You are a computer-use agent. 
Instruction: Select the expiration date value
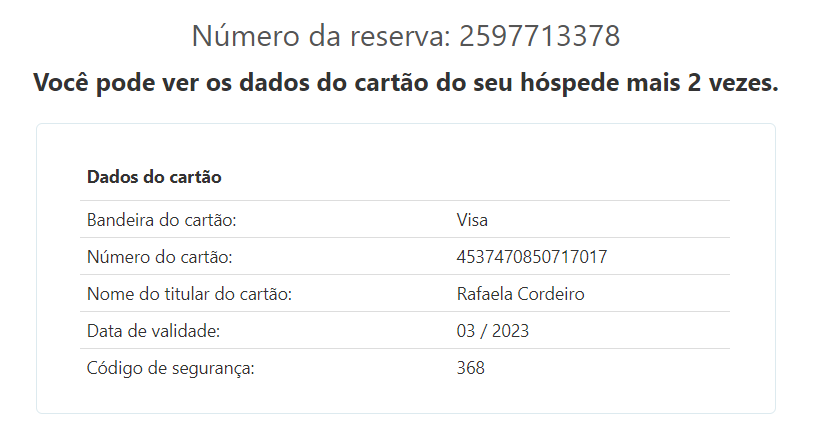(x=492, y=331)
